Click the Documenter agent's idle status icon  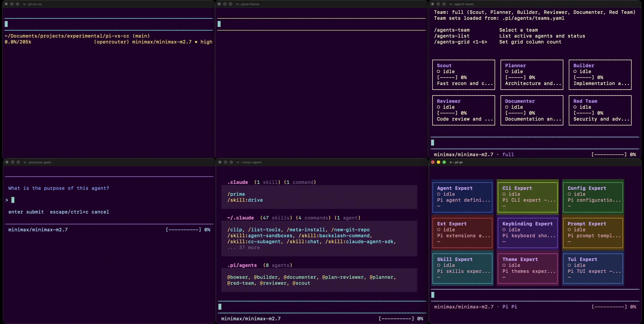tap(506, 107)
